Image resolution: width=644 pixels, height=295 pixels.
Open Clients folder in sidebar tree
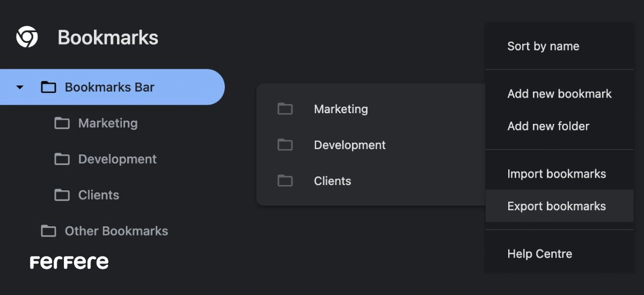point(99,195)
